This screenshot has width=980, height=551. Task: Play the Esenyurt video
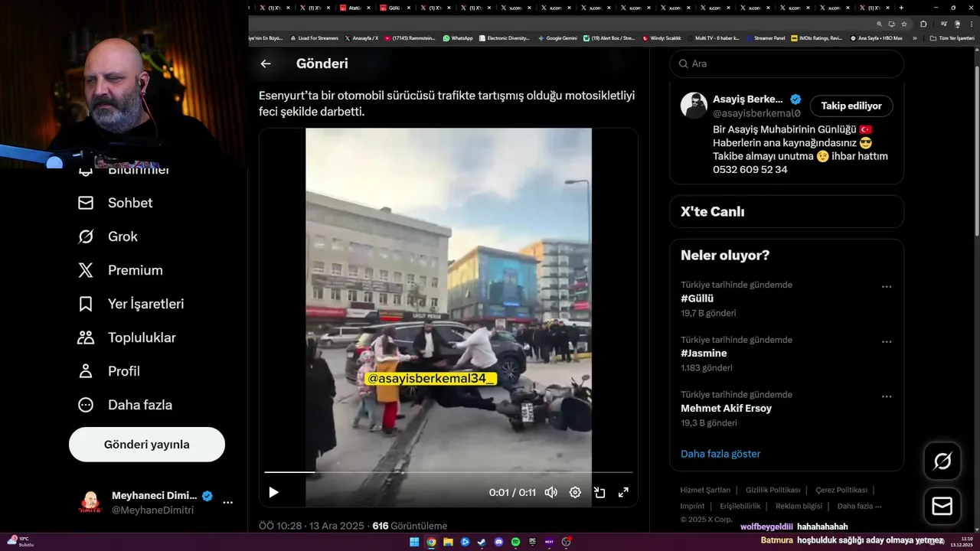273,492
